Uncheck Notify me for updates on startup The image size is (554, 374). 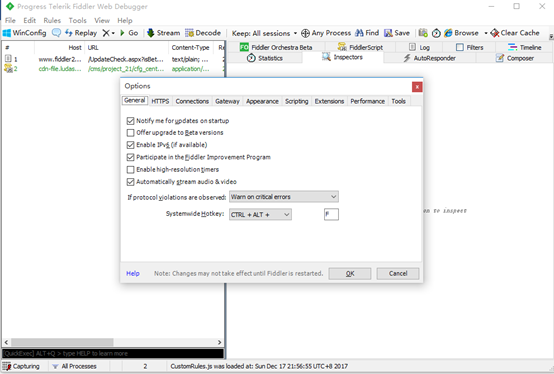[x=130, y=121]
